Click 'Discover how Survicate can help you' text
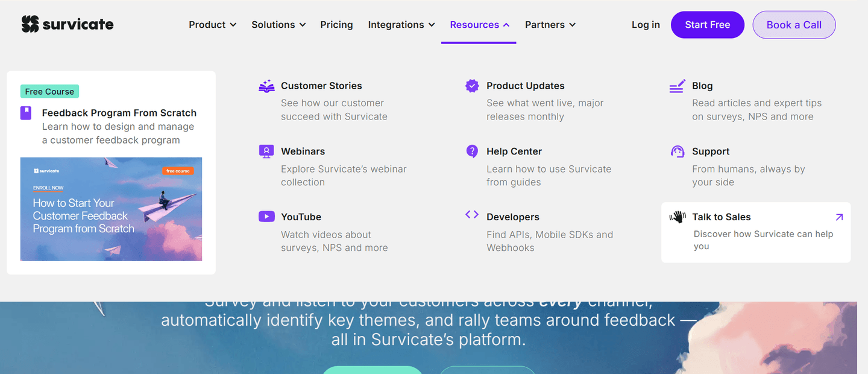This screenshot has height=374, width=868. (763, 240)
